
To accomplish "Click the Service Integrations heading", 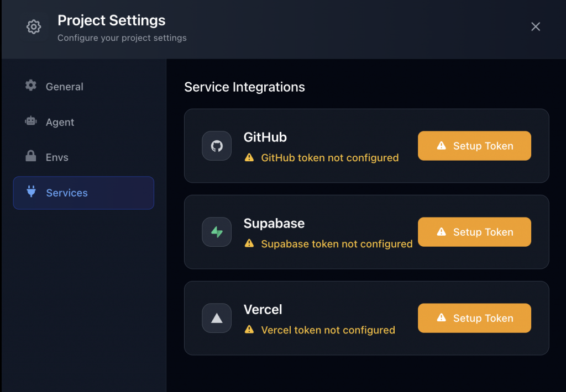I will click(244, 87).
